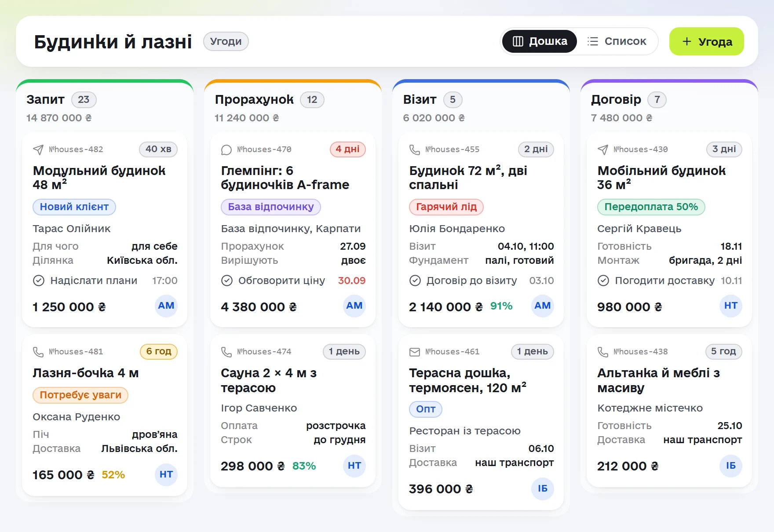Click the phone icon on houses-481 card
Screen dimensions: 774x532
point(38,352)
